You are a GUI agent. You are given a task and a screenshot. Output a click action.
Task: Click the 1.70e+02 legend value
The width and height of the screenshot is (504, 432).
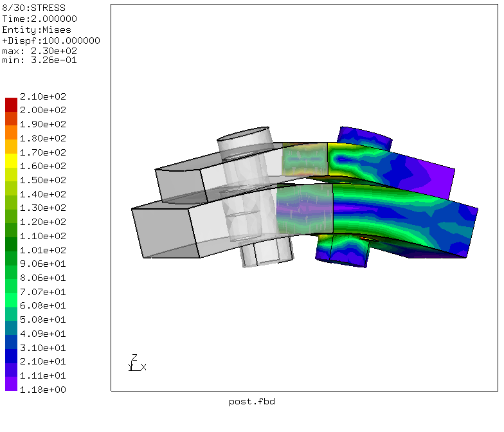pyautogui.click(x=42, y=152)
